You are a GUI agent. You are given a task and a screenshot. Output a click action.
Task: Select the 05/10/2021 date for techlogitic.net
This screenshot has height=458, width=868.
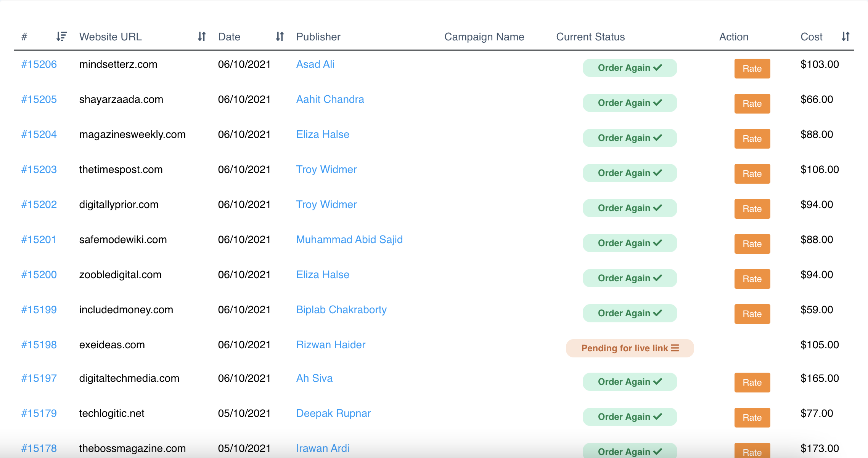(244, 413)
